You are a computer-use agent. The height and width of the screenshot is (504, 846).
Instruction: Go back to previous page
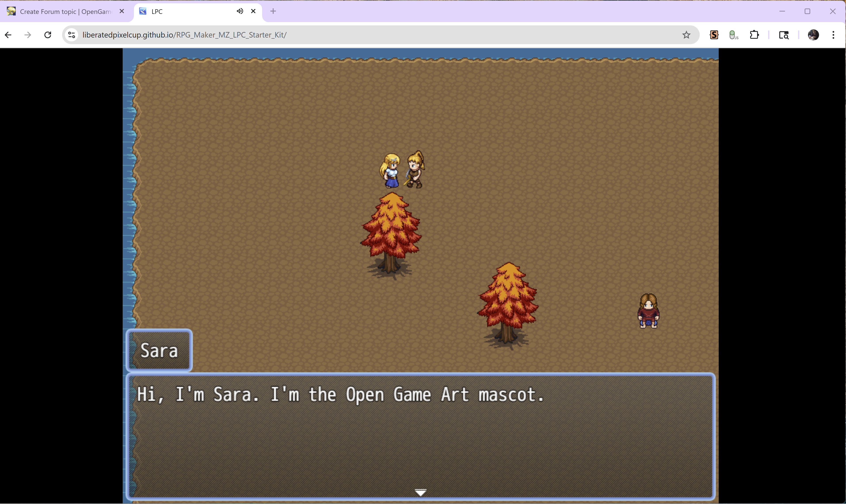pos(8,35)
